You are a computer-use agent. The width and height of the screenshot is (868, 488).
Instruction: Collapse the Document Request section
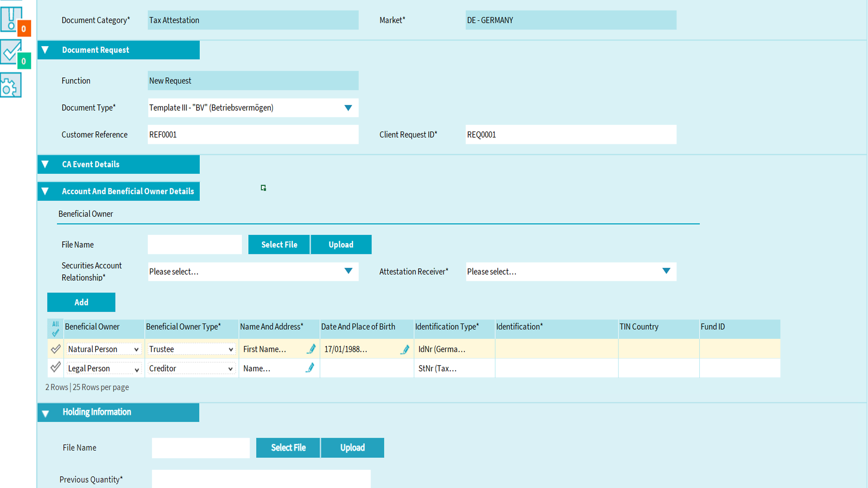pyautogui.click(x=45, y=50)
